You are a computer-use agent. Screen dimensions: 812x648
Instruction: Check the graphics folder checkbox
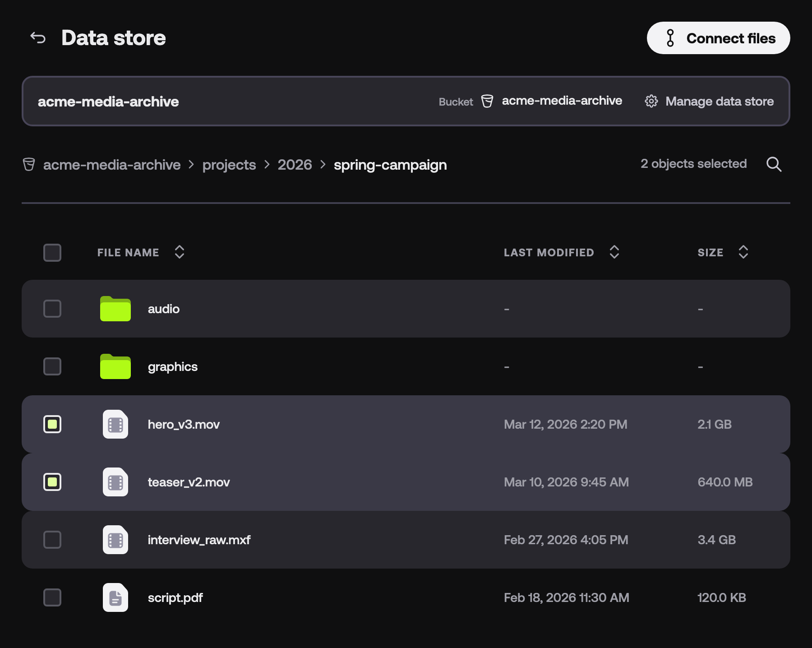(x=52, y=366)
